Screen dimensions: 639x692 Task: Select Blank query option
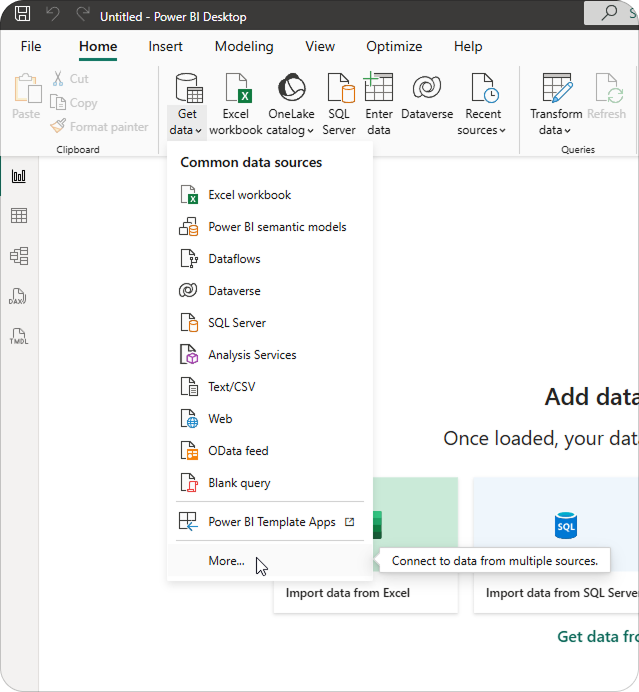click(270, 483)
